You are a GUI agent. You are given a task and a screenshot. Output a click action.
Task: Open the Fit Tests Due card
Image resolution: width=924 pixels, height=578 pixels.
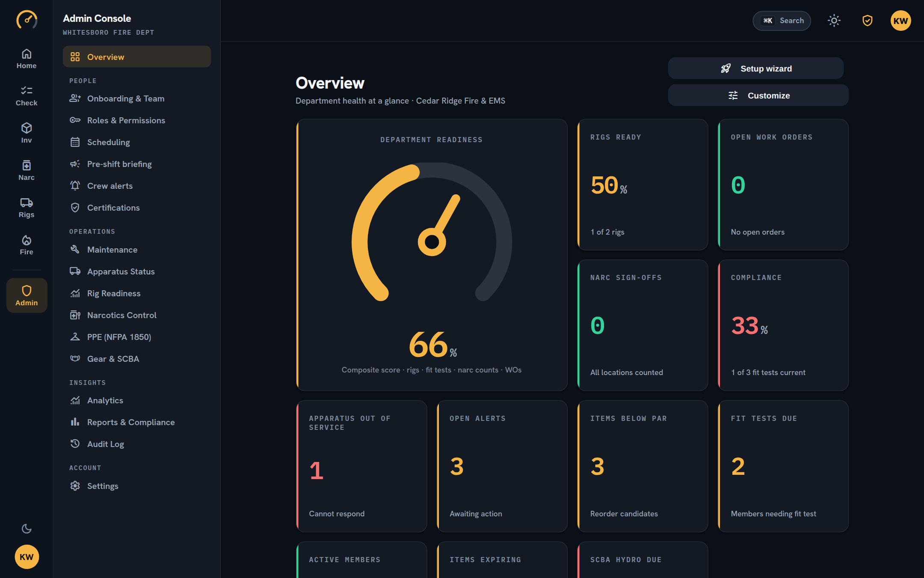click(x=783, y=466)
